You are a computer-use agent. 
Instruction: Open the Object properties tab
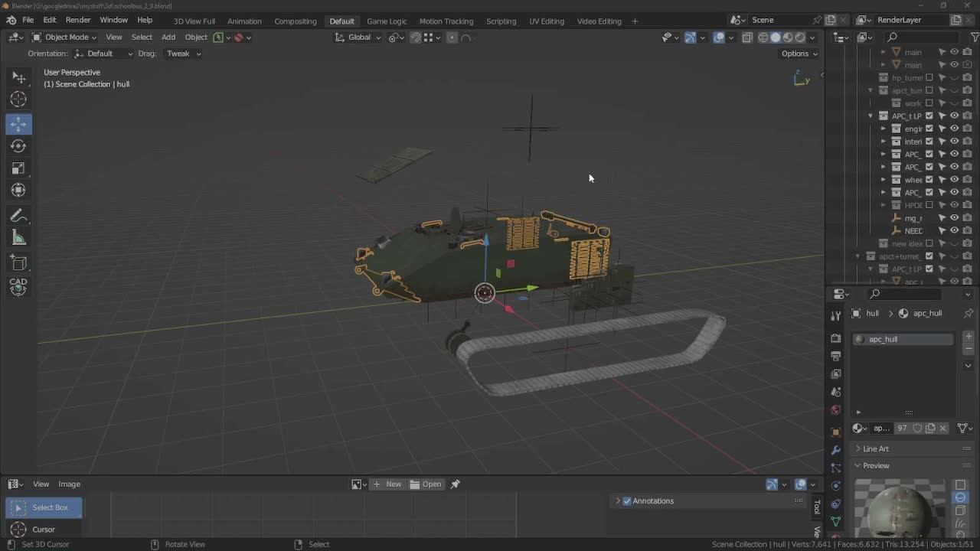click(x=835, y=432)
